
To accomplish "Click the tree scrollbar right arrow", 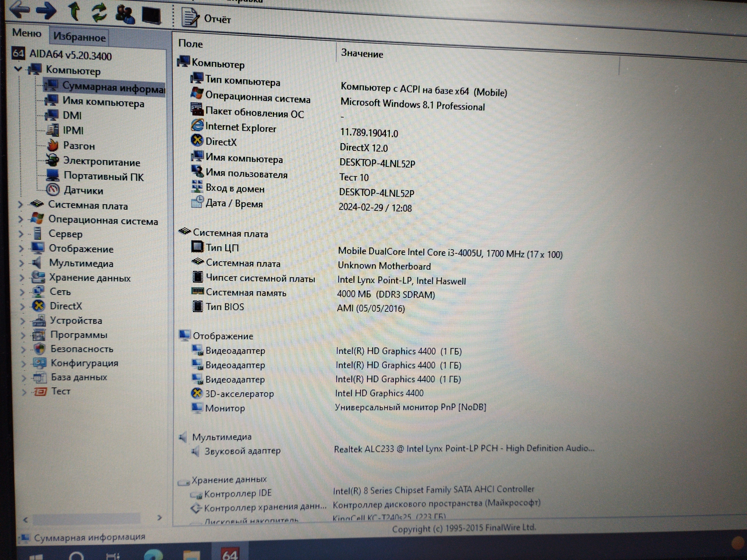I will (x=159, y=518).
